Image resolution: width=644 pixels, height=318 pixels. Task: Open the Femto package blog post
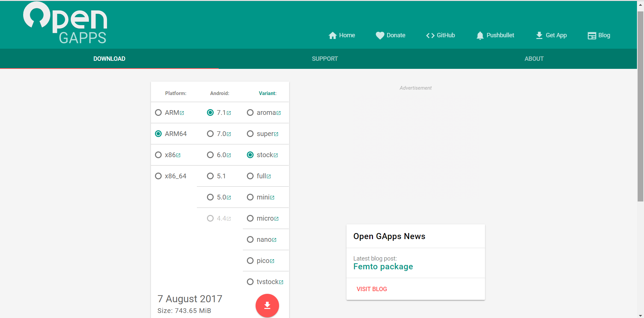tap(383, 267)
